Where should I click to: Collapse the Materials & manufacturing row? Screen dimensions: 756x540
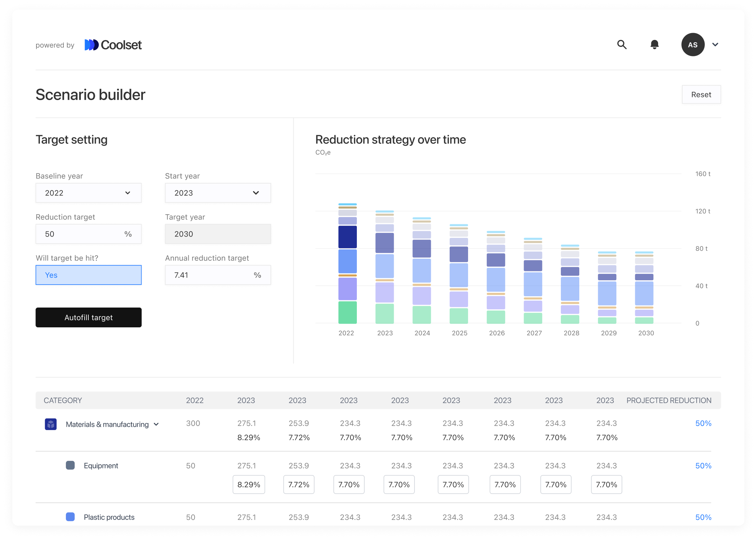(156, 424)
